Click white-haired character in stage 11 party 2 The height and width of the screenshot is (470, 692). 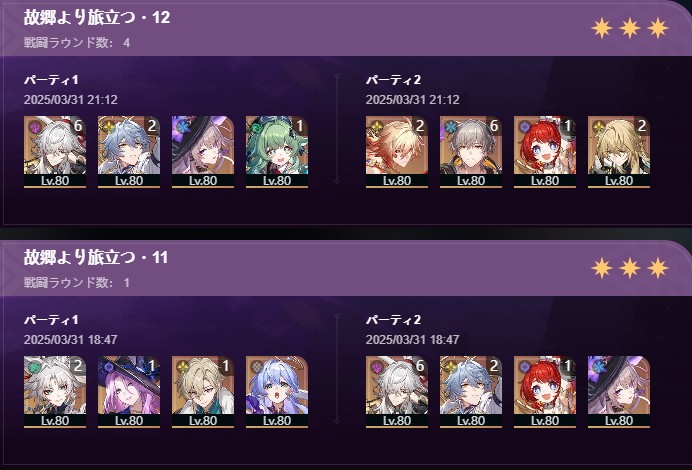point(397,392)
